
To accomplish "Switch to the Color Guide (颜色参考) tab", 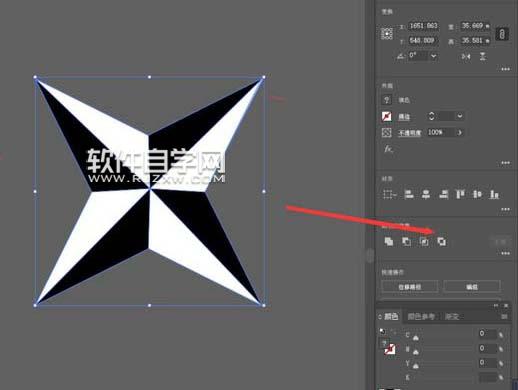I will click(421, 316).
